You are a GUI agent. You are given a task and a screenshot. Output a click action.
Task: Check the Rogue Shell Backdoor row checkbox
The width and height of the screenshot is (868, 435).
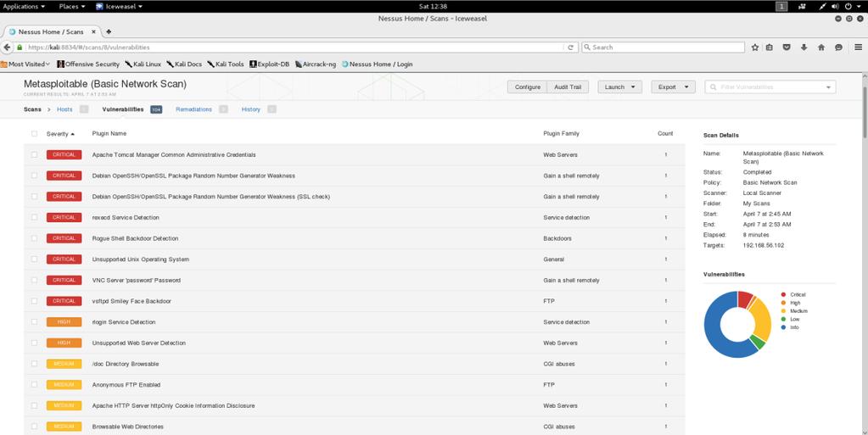[x=34, y=238]
